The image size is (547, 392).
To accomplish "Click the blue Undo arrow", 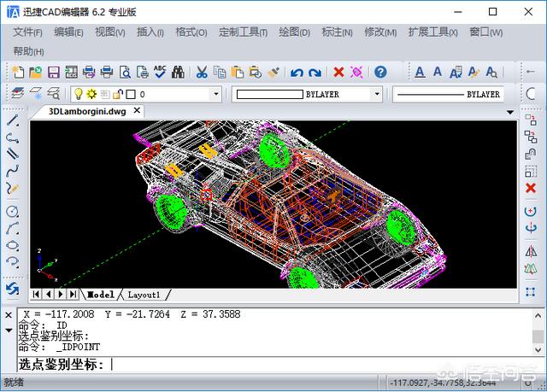I will pyautogui.click(x=297, y=72).
